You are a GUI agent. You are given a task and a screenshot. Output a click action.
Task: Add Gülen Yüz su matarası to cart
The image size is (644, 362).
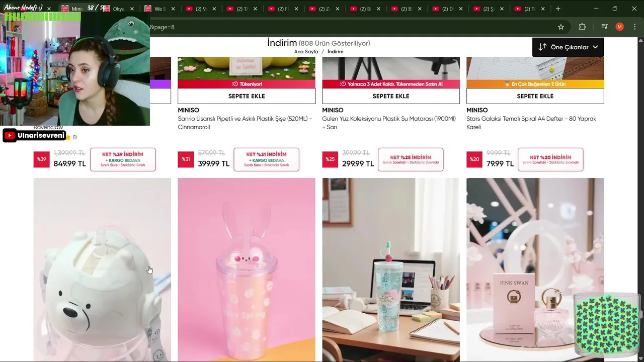391,96
